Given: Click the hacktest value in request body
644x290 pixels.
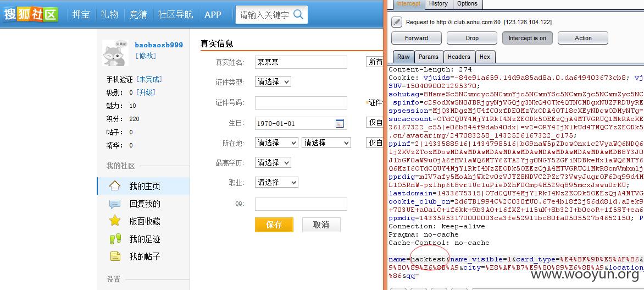Looking at the screenshot, I should coord(428,259).
